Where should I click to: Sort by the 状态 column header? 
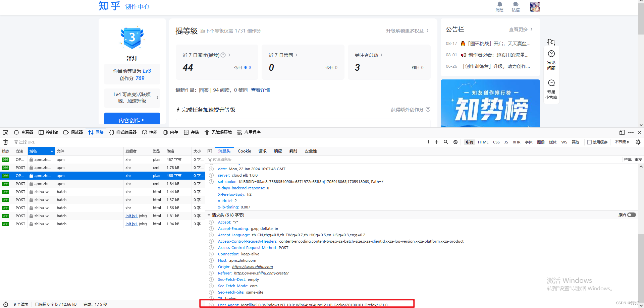click(x=7, y=151)
